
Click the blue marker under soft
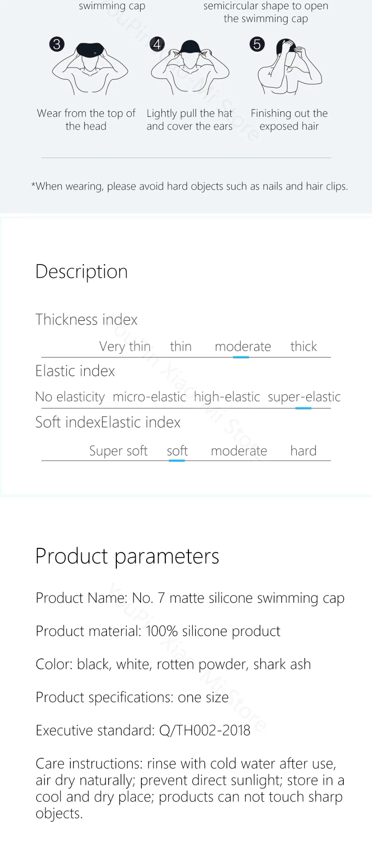tap(177, 460)
